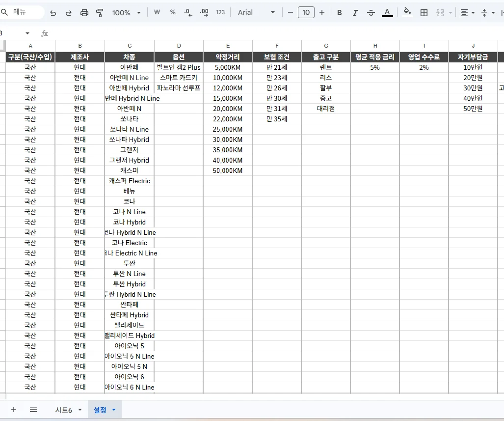
Task: Click header cell 제조사
Action: [80, 57]
